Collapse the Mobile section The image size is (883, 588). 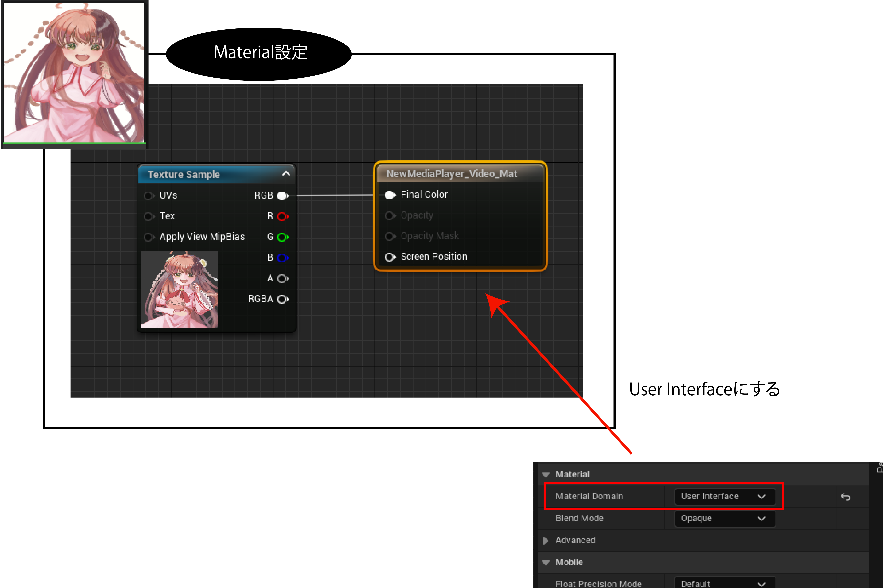coord(546,562)
